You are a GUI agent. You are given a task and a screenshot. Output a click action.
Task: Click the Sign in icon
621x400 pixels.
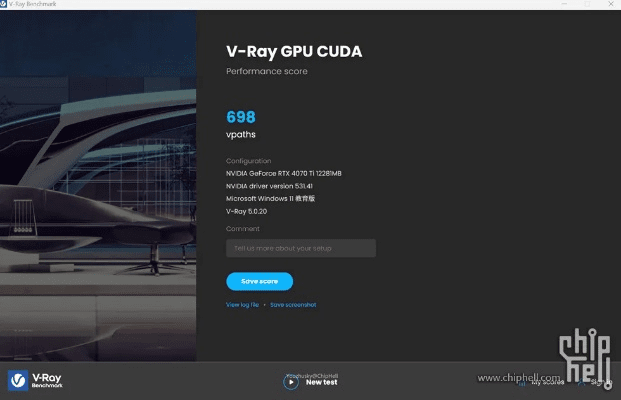(x=580, y=381)
